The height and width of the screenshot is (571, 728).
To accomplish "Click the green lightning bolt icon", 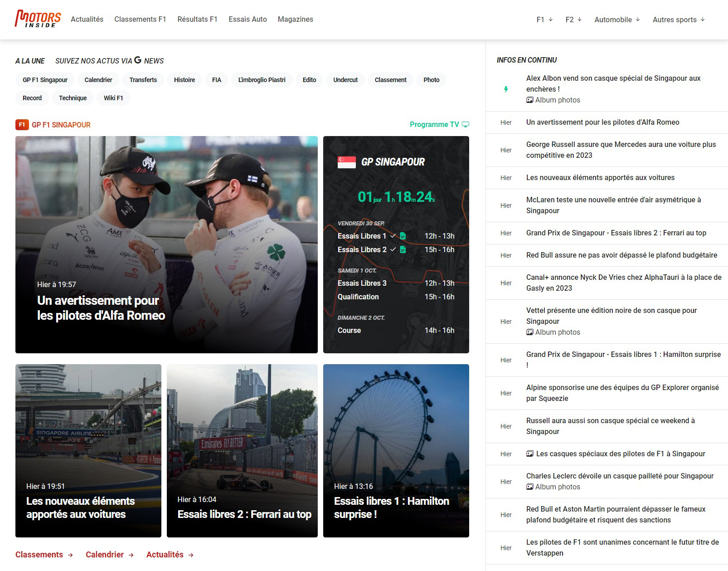I will (x=506, y=89).
